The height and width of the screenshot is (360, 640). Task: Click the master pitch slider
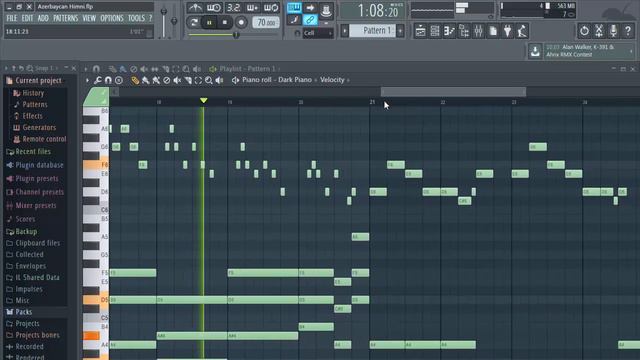[174, 22]
